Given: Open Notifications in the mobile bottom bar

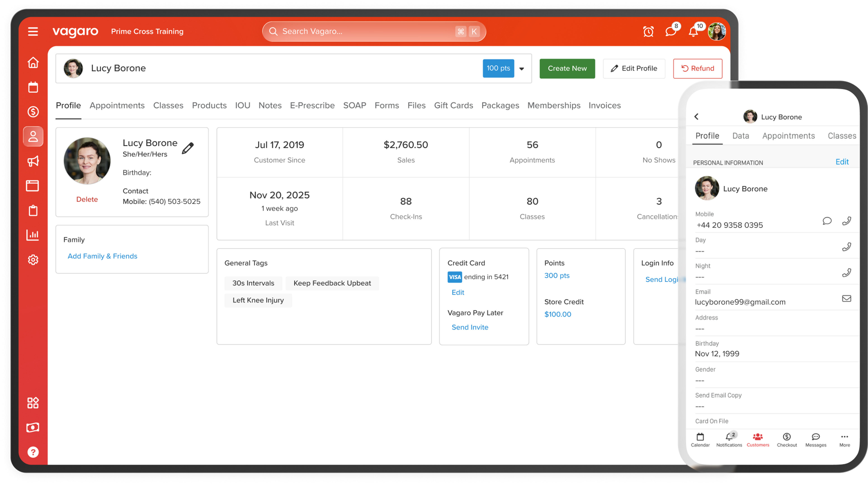Looking at the screenshot, I should pyautogui.click(x=729, y=440).
